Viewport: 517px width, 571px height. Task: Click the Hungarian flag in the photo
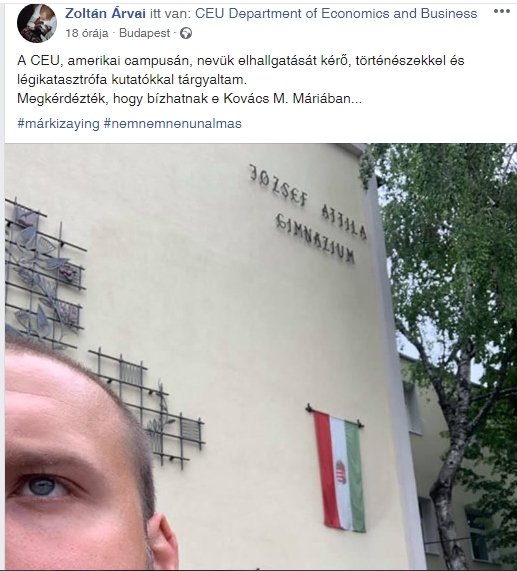pyautogui.click(x=339, y=469)
